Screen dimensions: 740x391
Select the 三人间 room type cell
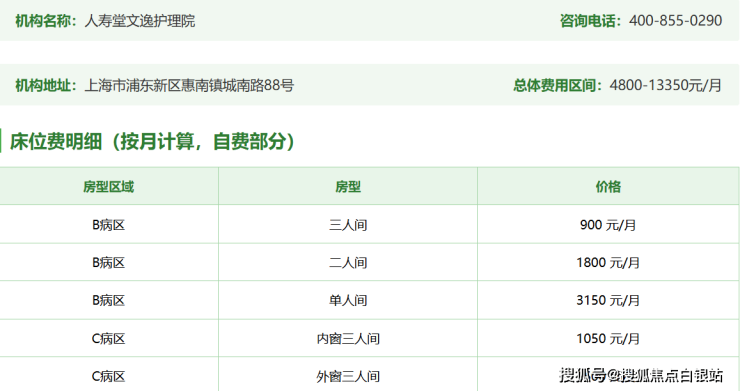pyautogui.click(x=348, y=225)
